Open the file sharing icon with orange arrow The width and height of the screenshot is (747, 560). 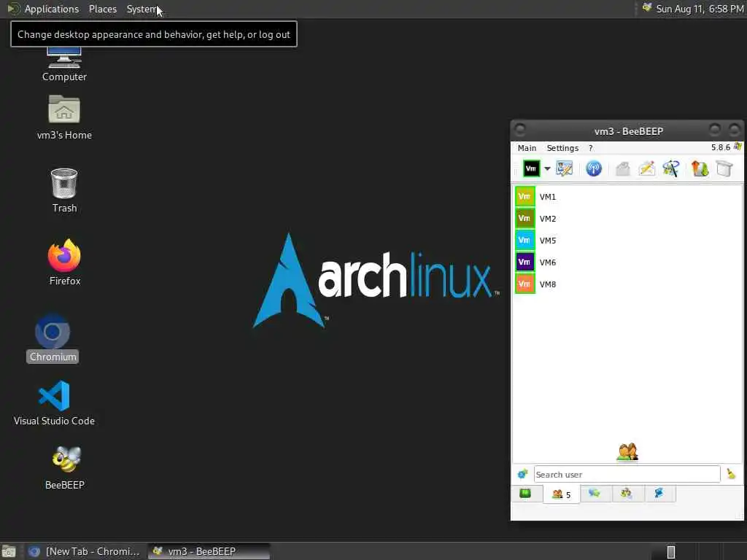(x=700, y=168)
